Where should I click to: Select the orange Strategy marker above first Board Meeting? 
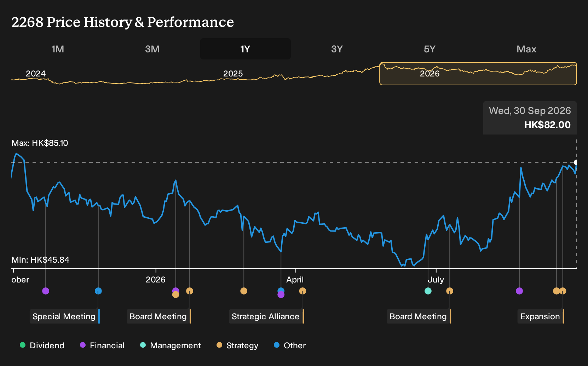tap(190, 291)
